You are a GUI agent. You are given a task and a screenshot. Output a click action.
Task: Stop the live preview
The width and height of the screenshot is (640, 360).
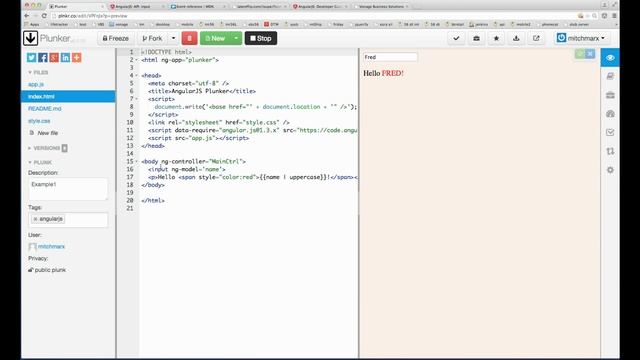(261, 38)
